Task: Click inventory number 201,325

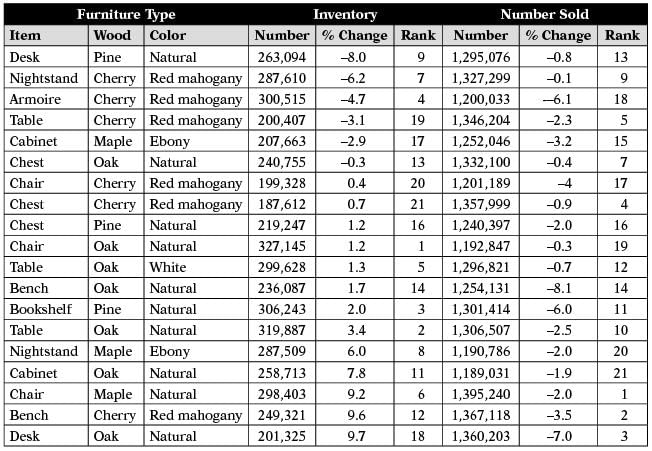Action: pyautogui.click(x=282, y=435)
